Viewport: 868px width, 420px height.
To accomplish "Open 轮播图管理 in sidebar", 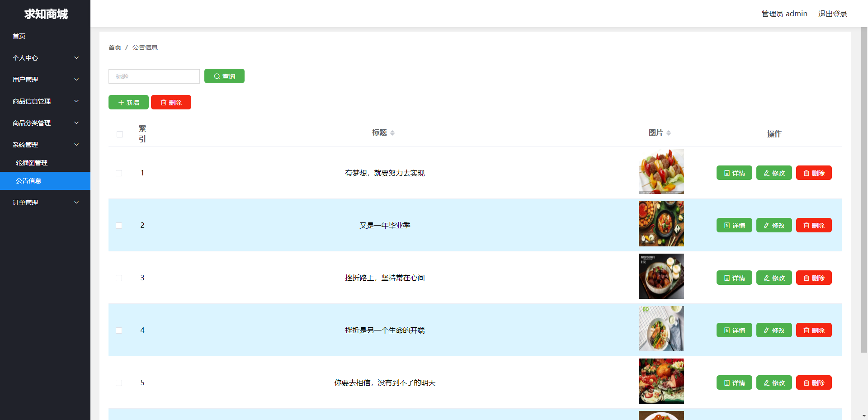I will coord(45,163).
